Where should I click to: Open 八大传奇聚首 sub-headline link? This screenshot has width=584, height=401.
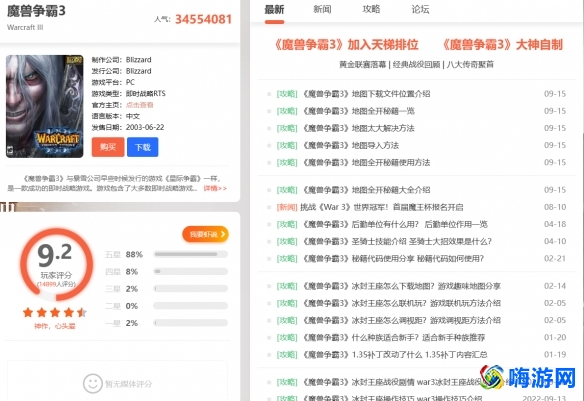[470, 65]
